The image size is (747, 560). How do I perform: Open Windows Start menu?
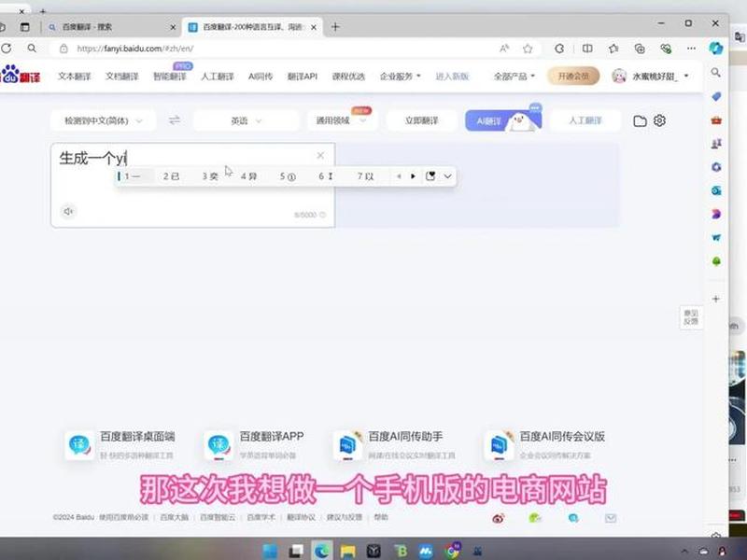point(270,551)
